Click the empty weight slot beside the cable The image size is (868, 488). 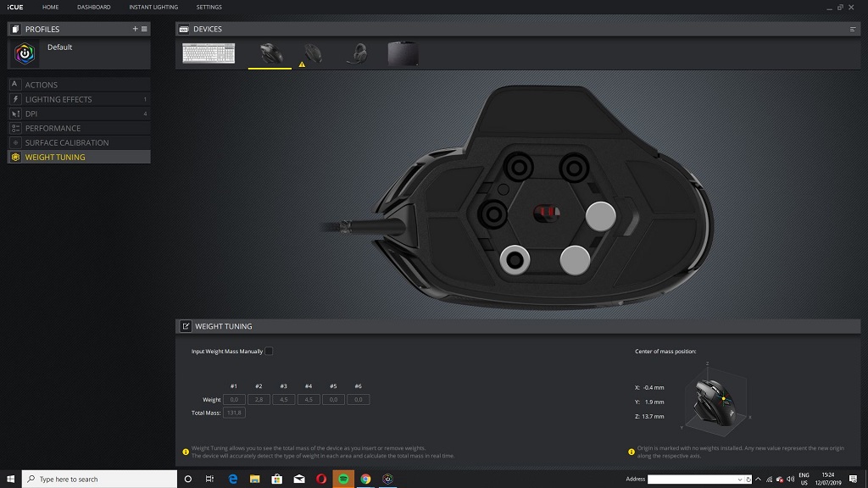click(492, 214)
